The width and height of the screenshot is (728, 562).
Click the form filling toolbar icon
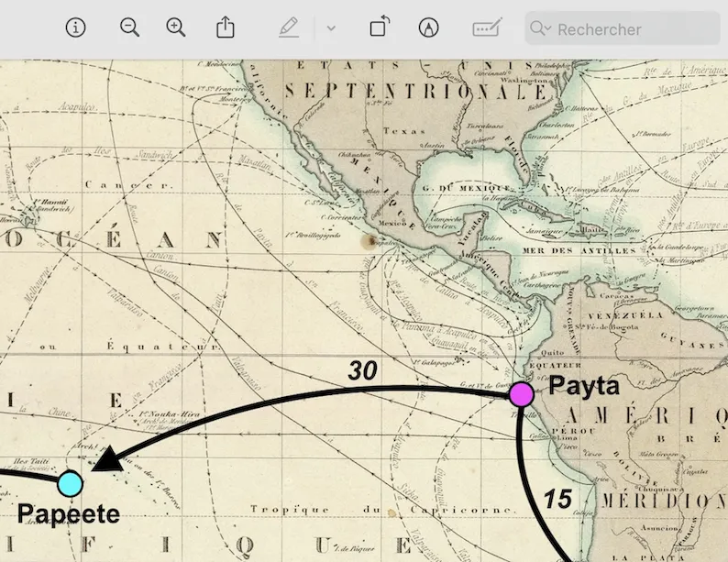click(x=487, y=28)
